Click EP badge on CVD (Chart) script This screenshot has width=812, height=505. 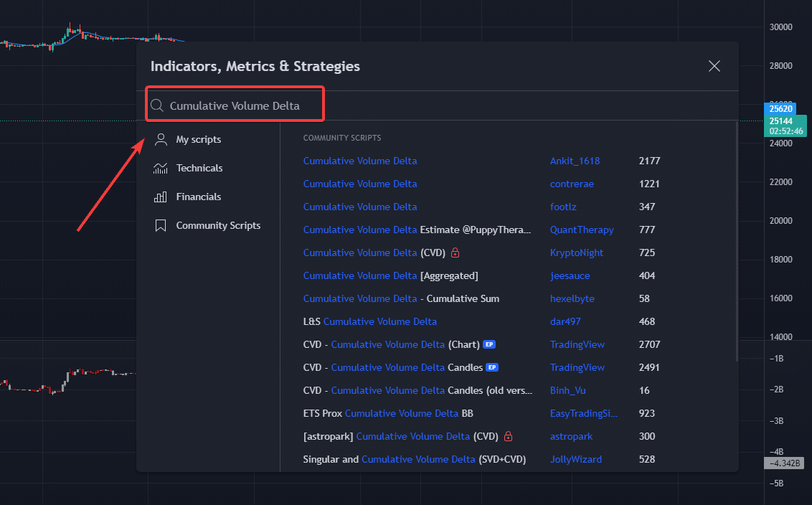pyautogui.click(x=489, y=344)
